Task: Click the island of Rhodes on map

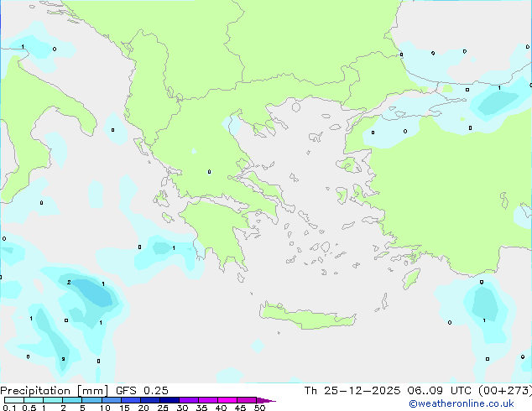Action: pos(411,278)
